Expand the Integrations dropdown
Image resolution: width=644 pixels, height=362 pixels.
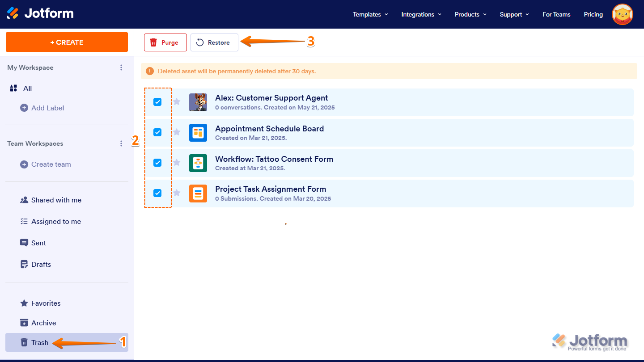(421, 14)
